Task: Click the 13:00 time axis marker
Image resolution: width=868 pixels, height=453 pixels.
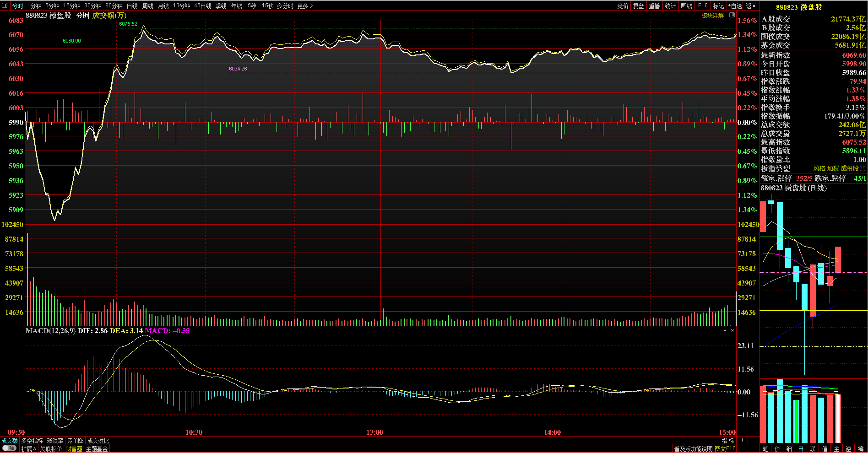Action: pyautogui.click(x=375, y=432)
